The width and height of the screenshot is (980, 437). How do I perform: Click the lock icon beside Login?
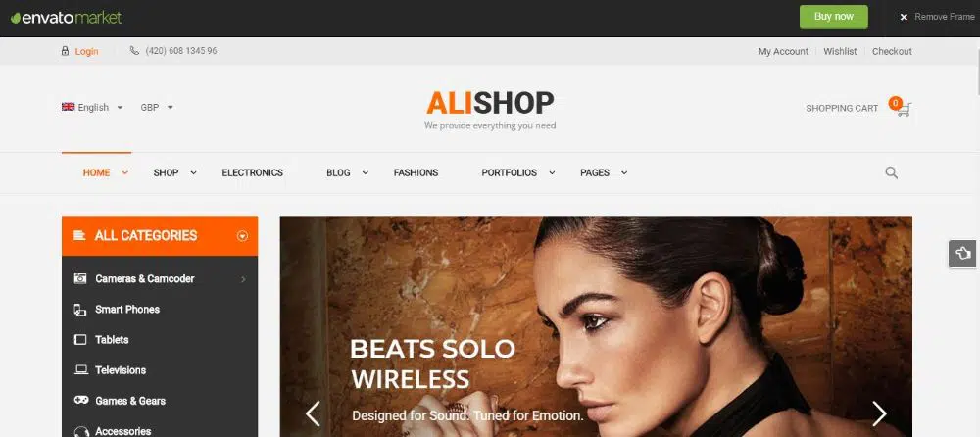[65, 51]
